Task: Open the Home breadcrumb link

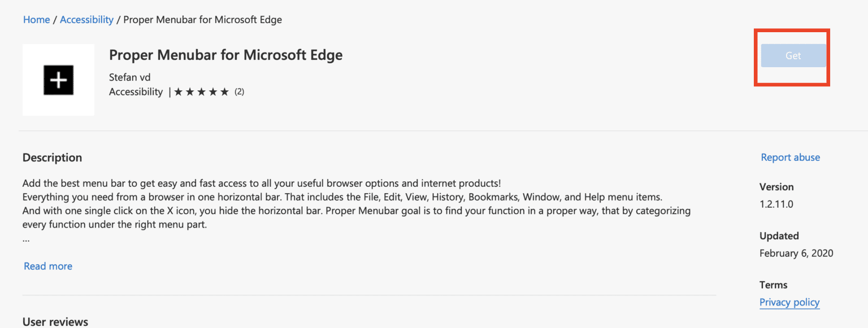Action: coord(36,19)
